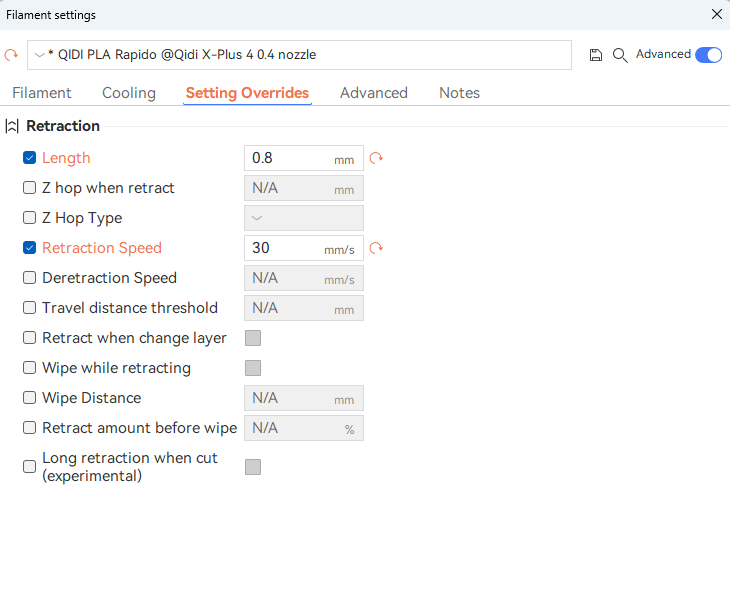Go to the Filament tab
The image size is (730, 589).
tap(42, 93)
